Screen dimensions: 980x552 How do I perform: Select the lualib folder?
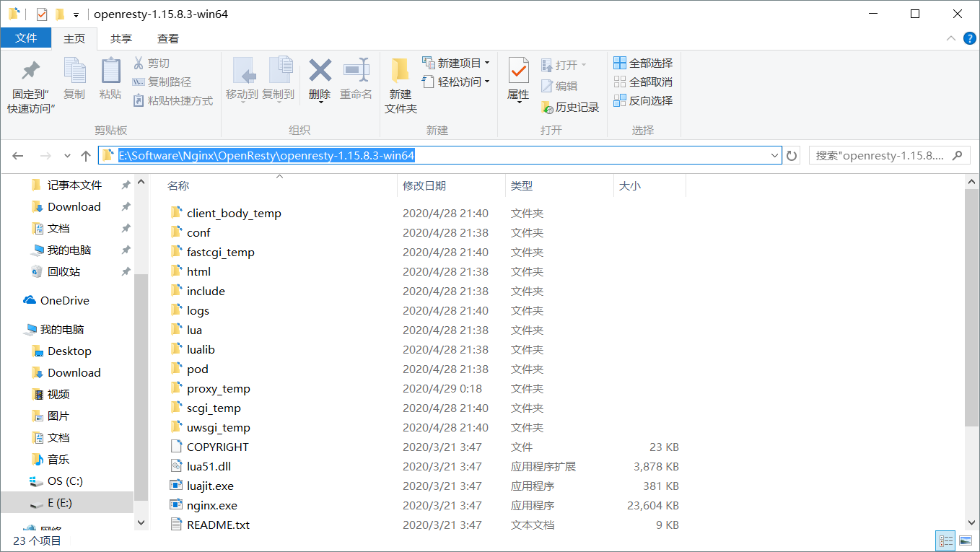click(x=201, y=349)
